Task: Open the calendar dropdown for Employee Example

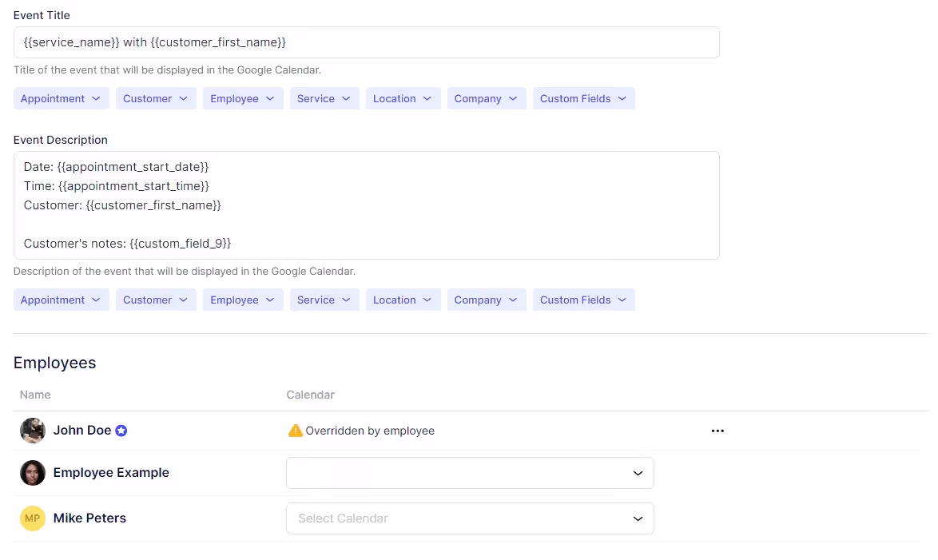Action: pos(470,473)
